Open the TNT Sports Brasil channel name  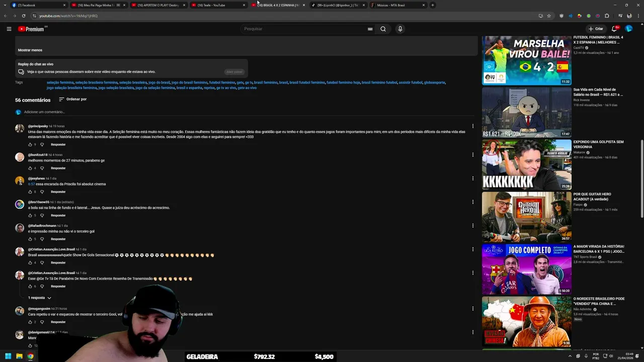point(585,257)
